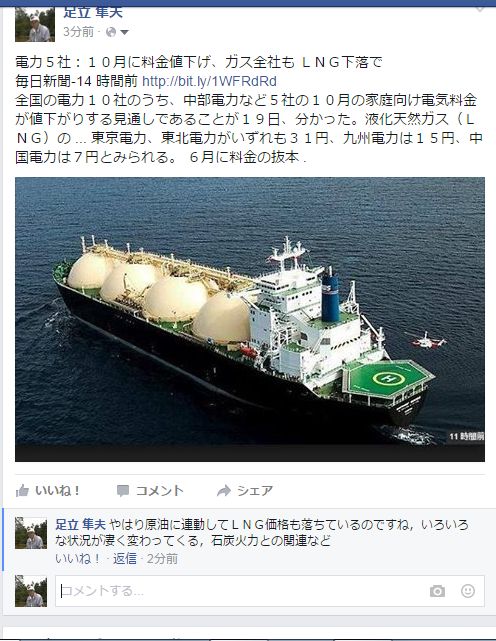Click the コメント button label
Viewport: 496px width, 641px height.
159,490
